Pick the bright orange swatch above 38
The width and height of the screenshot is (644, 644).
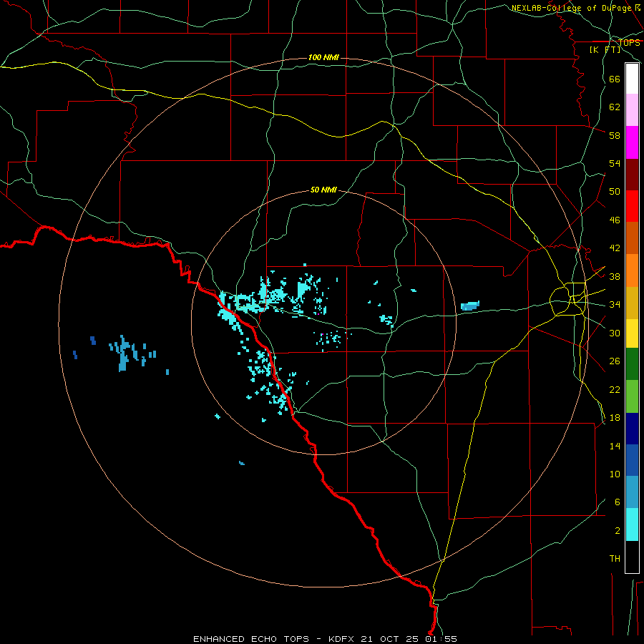[x=632, y=270]
